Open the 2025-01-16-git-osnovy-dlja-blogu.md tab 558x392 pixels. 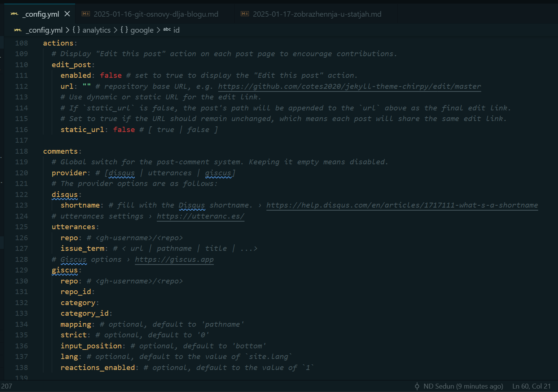pos(156,14)
